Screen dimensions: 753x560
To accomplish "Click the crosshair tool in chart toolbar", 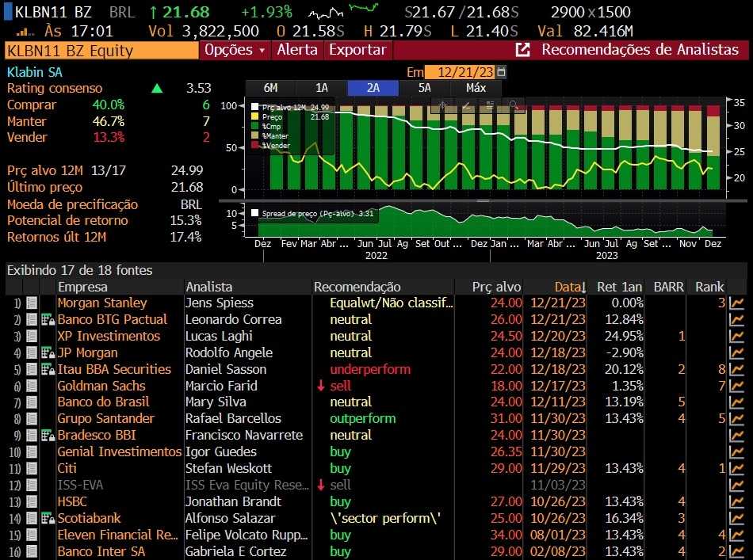I will pyautogui.click(x=443, y=105).
